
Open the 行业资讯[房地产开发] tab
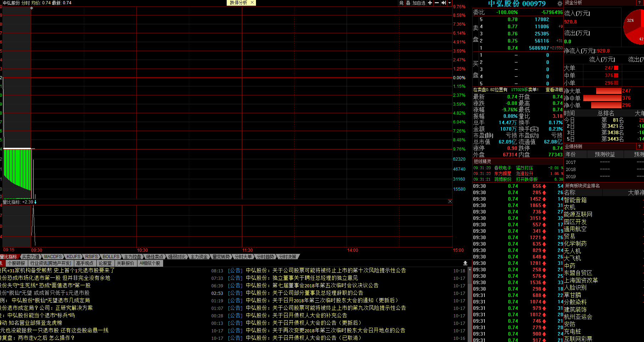point(51,263)
